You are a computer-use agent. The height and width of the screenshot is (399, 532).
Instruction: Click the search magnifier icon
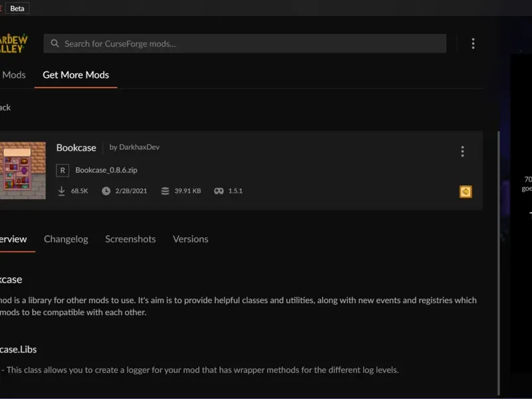click(55, 43)
